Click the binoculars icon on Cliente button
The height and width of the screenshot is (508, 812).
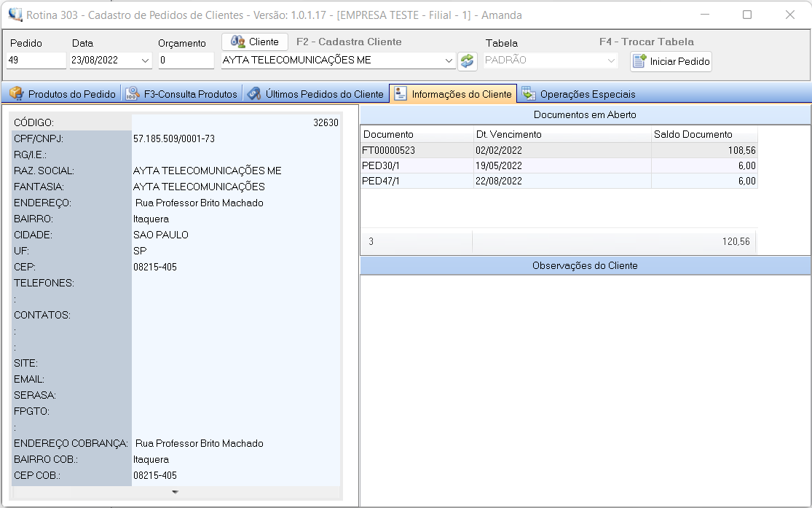pos(237,42)
